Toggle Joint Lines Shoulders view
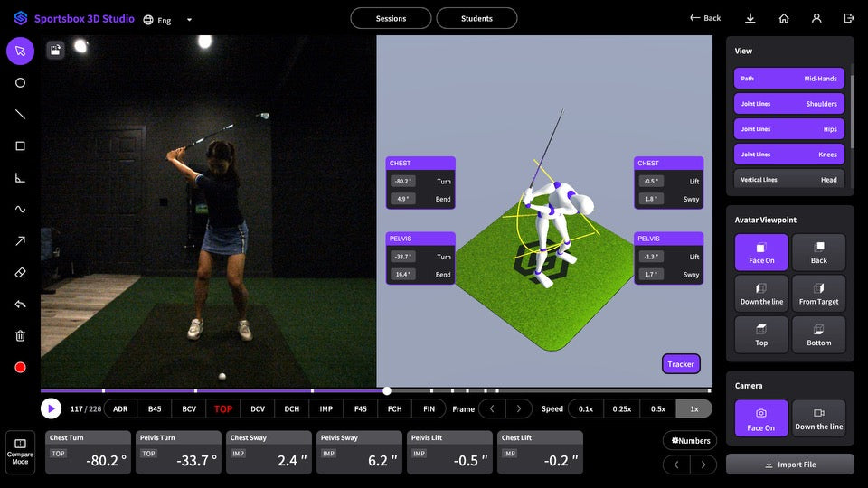Viewport: 868px width, 488px height. pos(788,104)
